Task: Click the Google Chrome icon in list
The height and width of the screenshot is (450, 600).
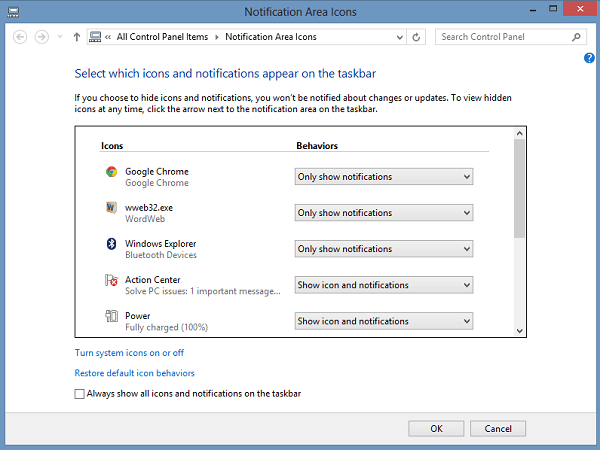Action: point(111,172)
